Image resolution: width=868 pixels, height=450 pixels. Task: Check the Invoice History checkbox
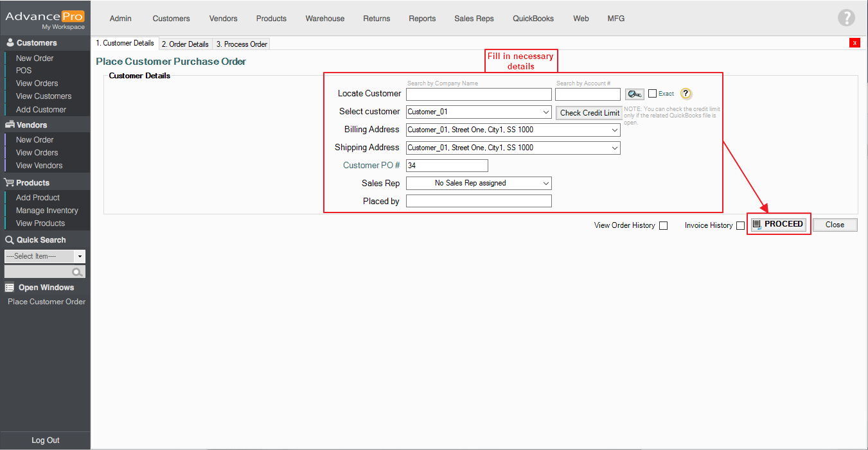740,225
